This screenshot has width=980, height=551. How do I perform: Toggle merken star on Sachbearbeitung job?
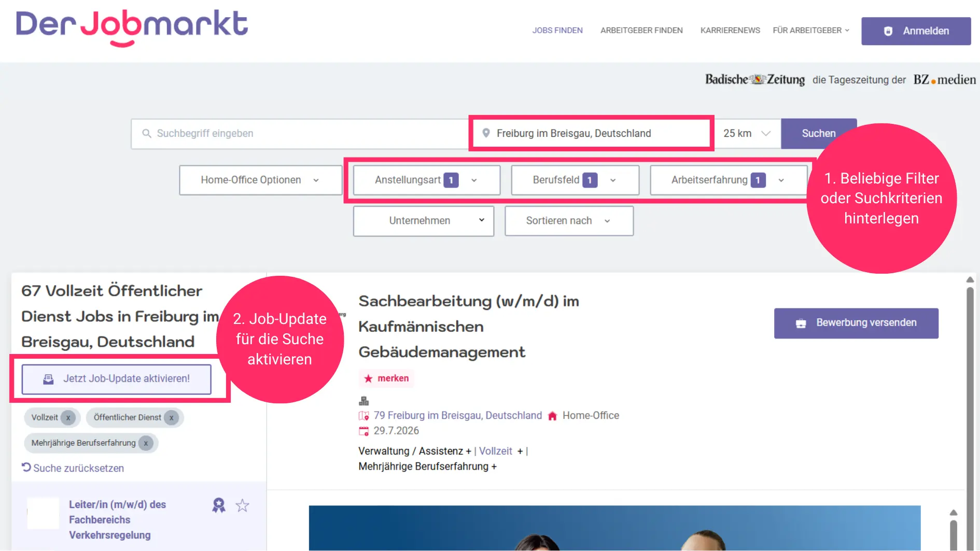[x=386, y=378]
